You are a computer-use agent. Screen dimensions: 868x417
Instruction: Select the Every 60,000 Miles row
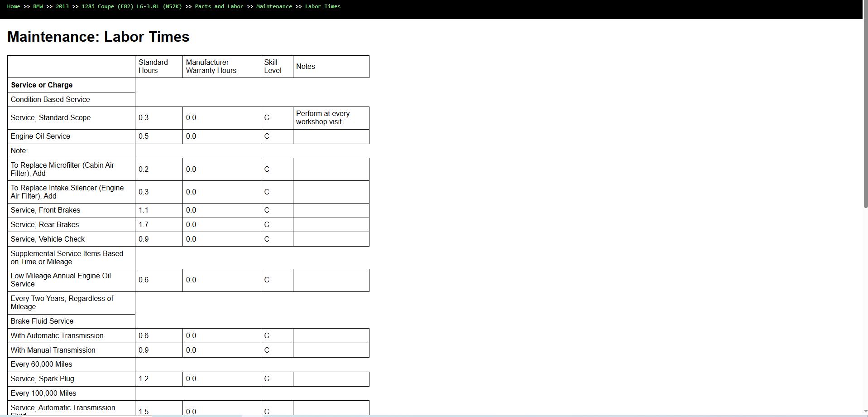(71, 364)
